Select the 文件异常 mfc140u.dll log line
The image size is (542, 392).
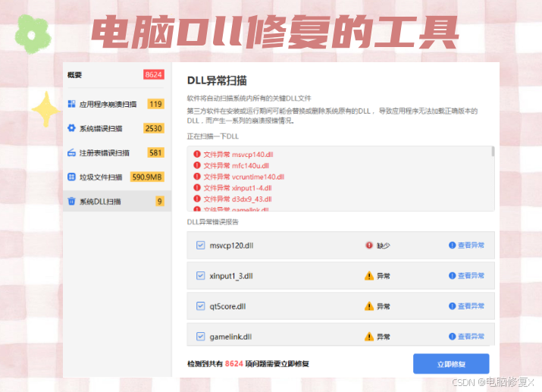pos(236,165)
